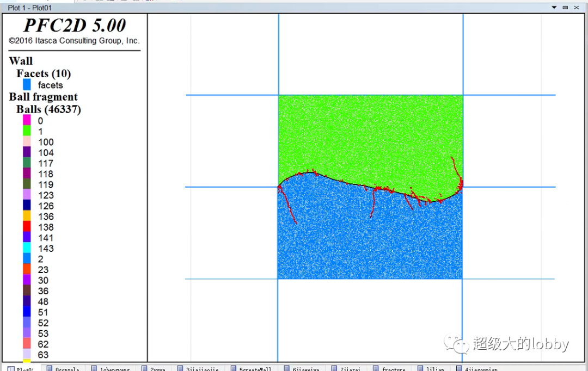Click the red swatch for fragment 138
The width and height of the screenshot is (588, 371).
click(x=27, y=226)
